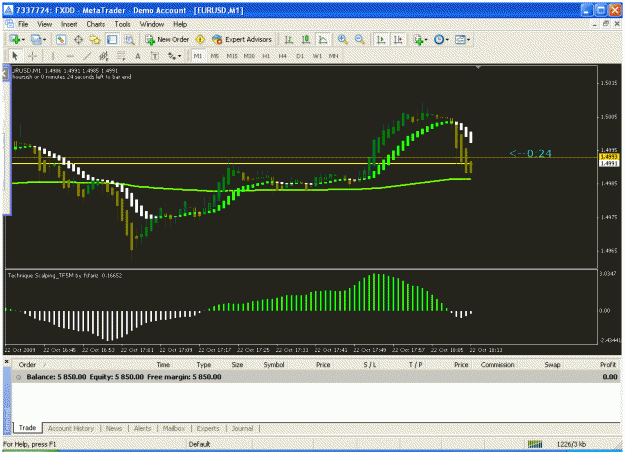This screenshot has height=452, width=625.
Task: Open the Indicators list icon
Action: pos(418,39)
